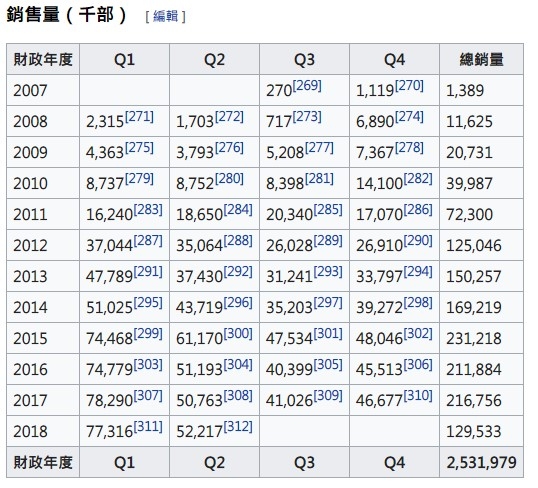Image resolution: width=538 pixels, height=488 pixels.
Task: Open reference [297] in 2014 Q3
Action: pos(328,302)
